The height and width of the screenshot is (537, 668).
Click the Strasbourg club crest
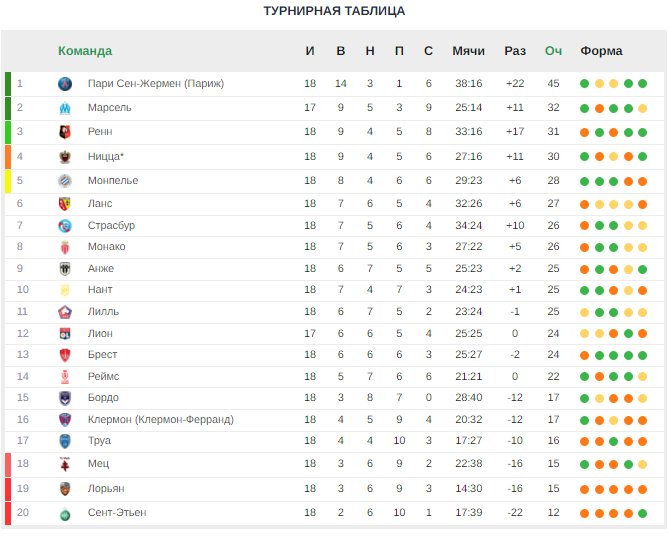click(x=65, y=226)
